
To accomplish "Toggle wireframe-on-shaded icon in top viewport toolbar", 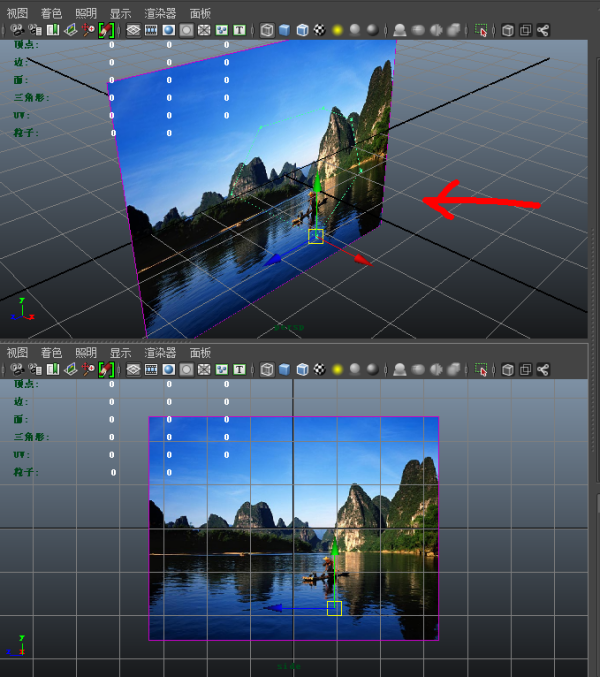I will point(302,31).
